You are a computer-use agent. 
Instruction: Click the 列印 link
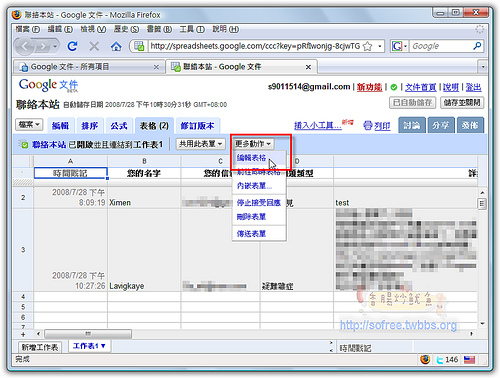(x=382, y=126)
